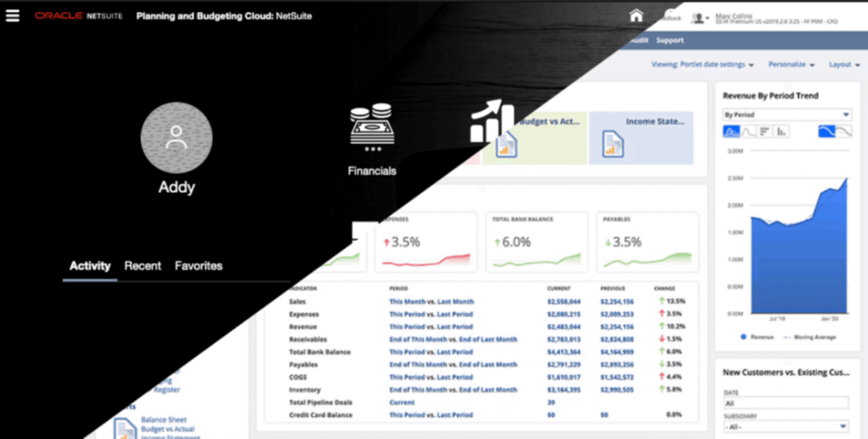Expand the By Period dropdown
The width and height of the screenshot is (868, 439).
coord(786,114)
